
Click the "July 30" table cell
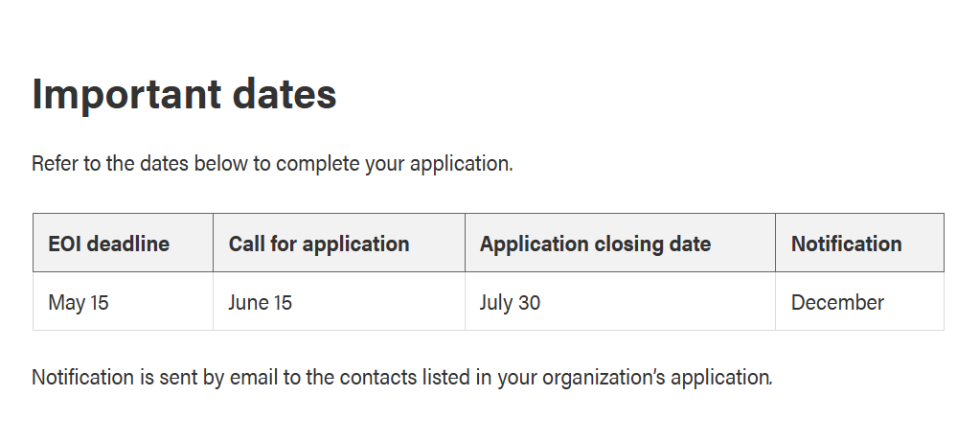pyautogui.click(x=510, y=303)
